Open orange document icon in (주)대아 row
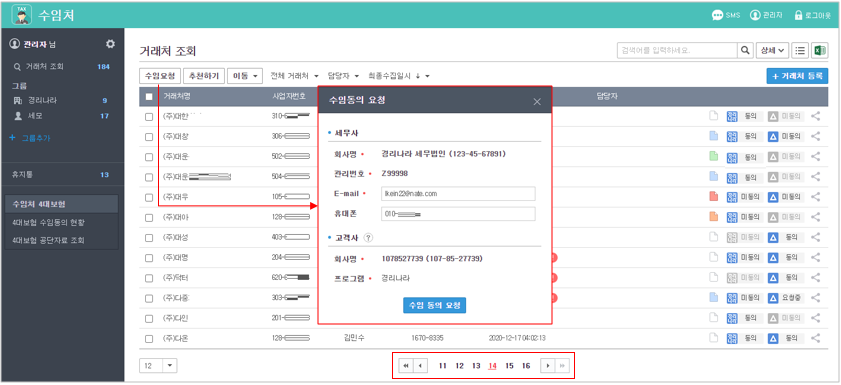 713,217
